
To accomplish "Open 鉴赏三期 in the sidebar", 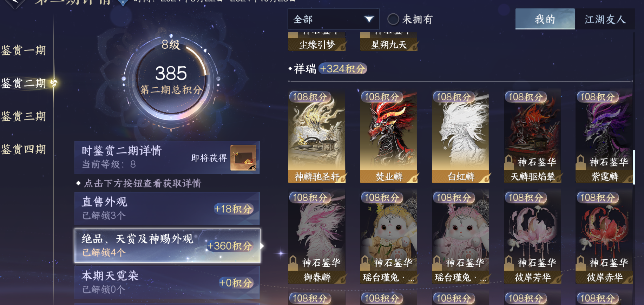I will click(24, 116).
